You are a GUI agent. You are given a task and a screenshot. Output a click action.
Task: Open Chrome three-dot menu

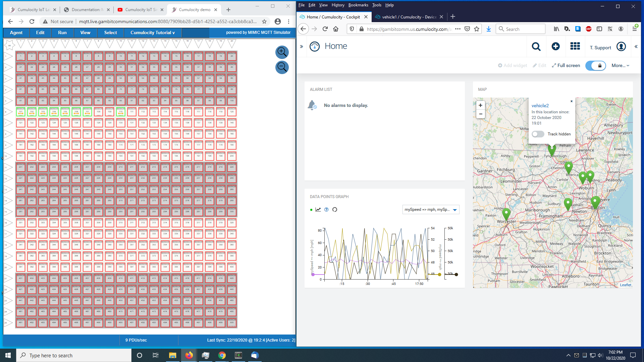pos(288,21)
